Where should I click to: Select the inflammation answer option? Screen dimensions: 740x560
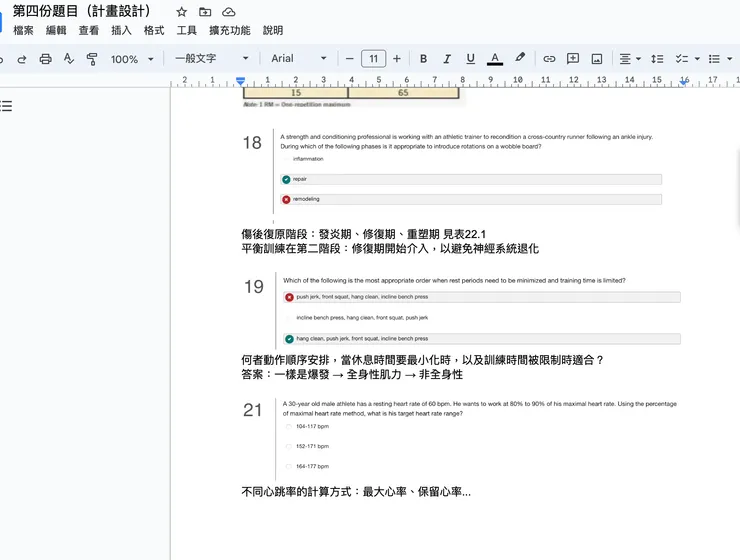pos(308,159)
